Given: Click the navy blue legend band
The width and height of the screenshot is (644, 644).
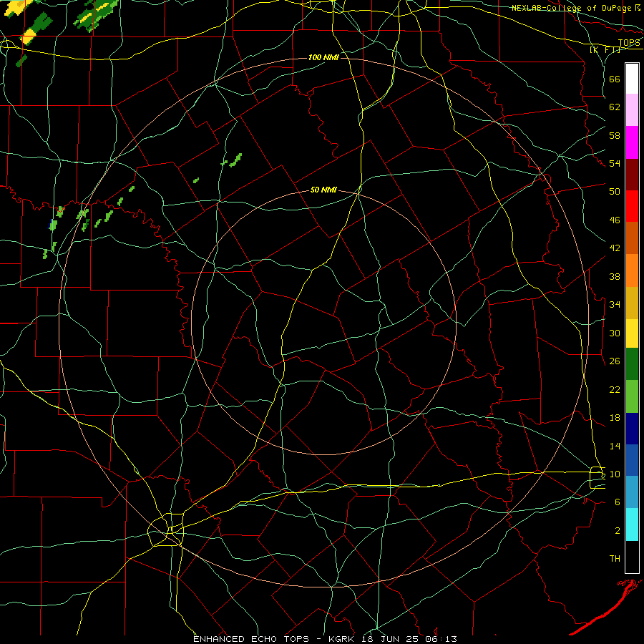Looking at the screenshot, I should 632,429.
